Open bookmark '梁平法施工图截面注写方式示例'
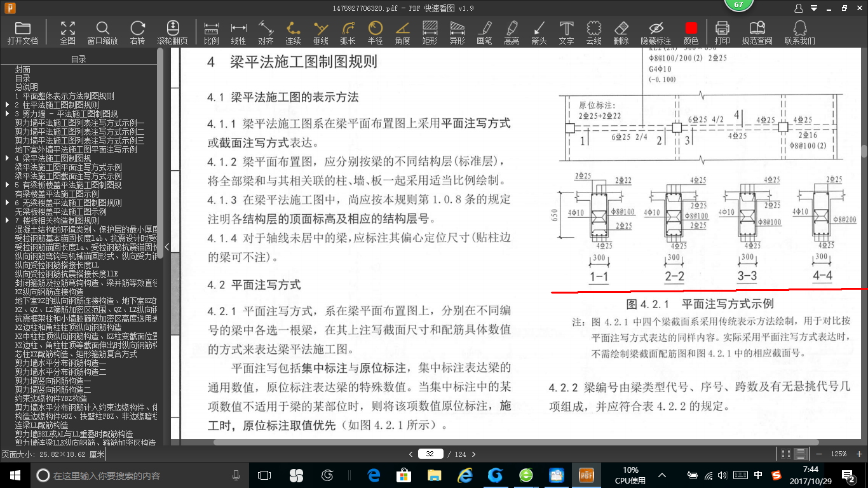The height and width of the screenshot is (488, 868). 69,176
